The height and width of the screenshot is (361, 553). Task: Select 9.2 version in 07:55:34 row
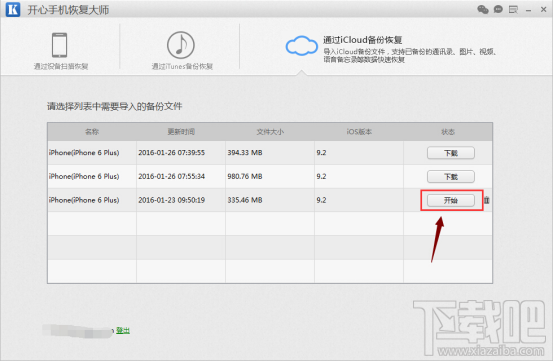pyautogui.click(x=321, y=176)
